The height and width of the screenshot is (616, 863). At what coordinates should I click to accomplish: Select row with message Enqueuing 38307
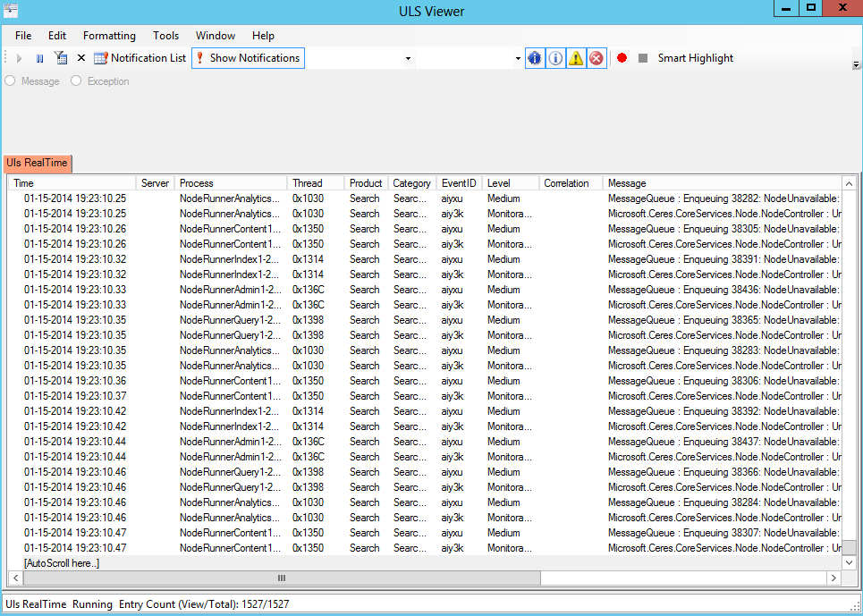click(x=425, y=533)
